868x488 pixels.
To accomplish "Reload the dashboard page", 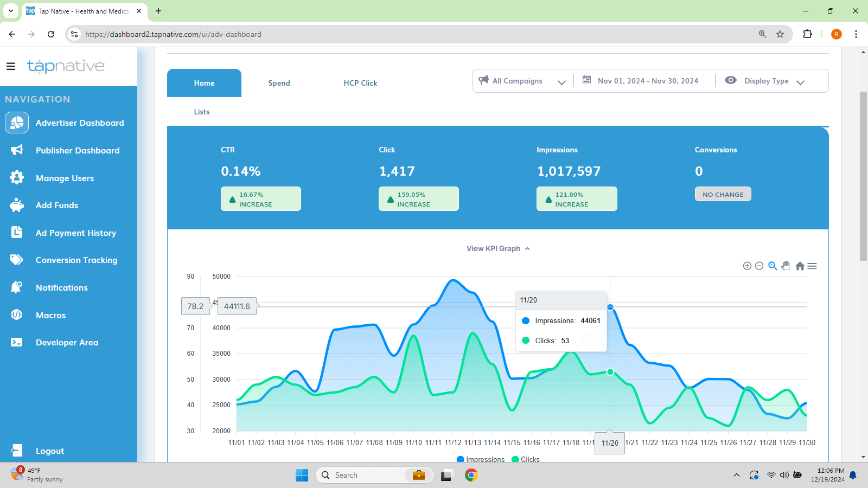I will (51, 34).
